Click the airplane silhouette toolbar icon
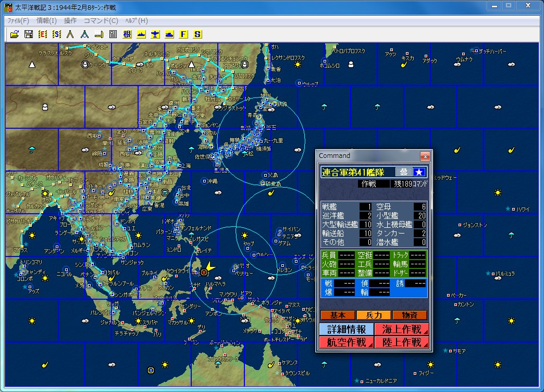The image size is (544, 392). click(155, 34)
